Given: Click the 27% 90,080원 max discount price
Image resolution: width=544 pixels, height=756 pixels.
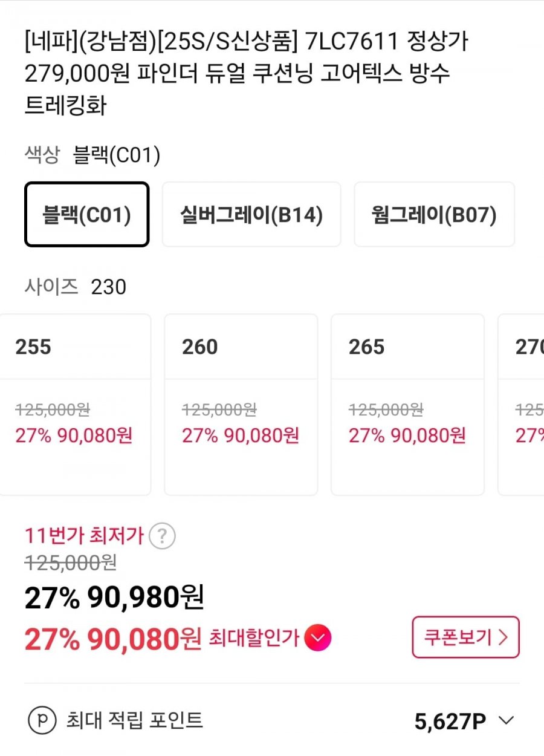Looking at the screenshot, I should pyautogui.click(x=112, y=639).
